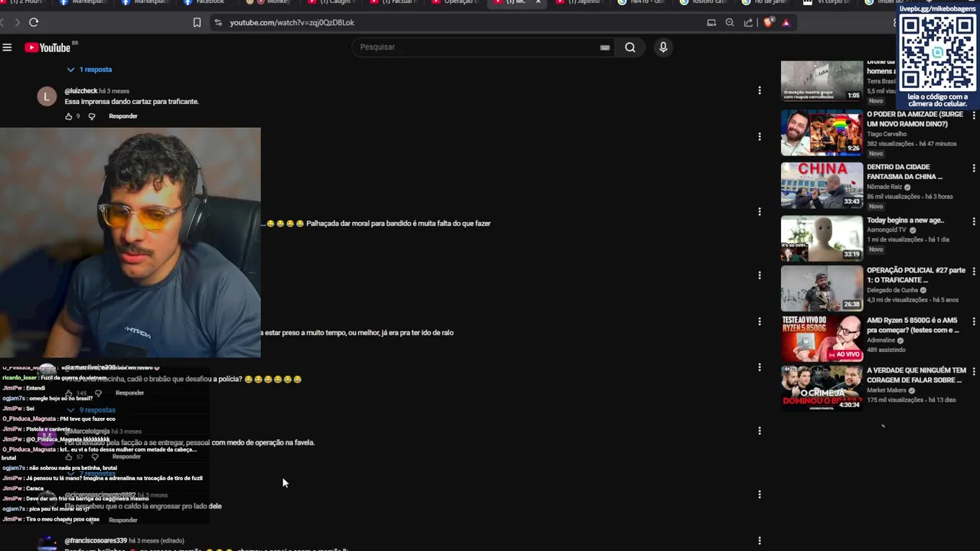Go forward in browser history
The width and height of the screenshot is (980, 551).
click(x=17, y=22)
